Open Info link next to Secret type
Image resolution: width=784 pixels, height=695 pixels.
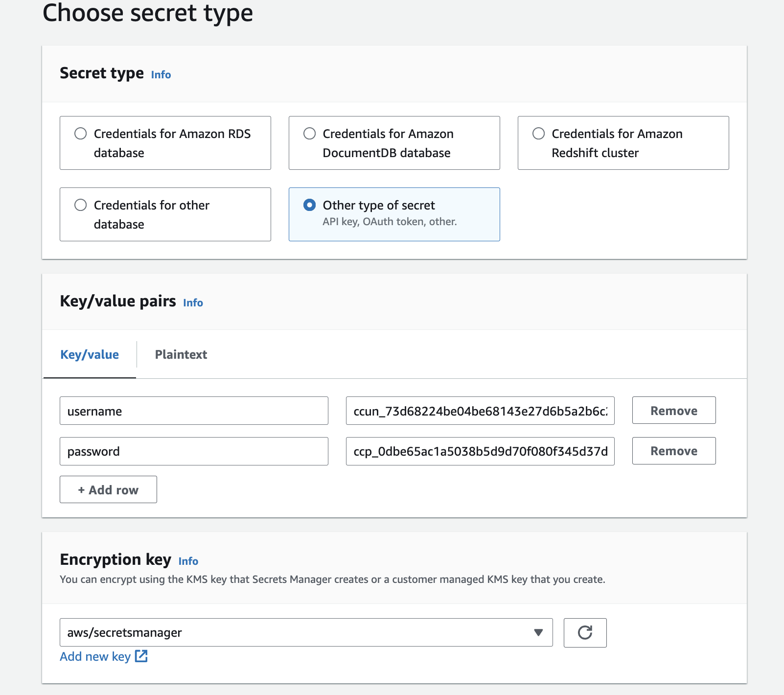point(161,74)
